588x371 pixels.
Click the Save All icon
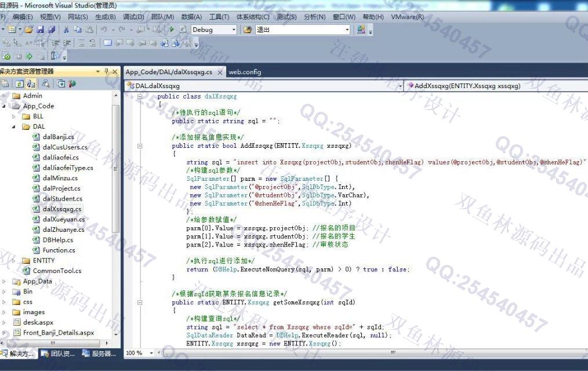[x=52, y=30]
